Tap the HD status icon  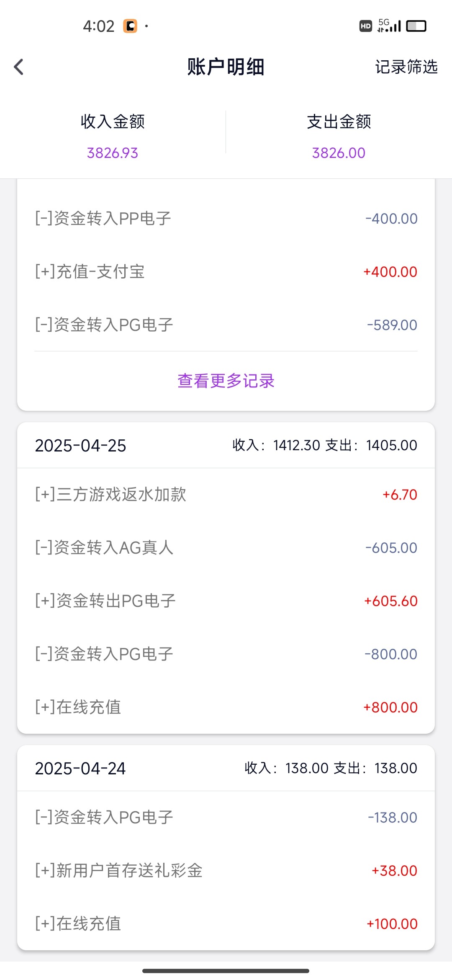[x=365, y=26]
